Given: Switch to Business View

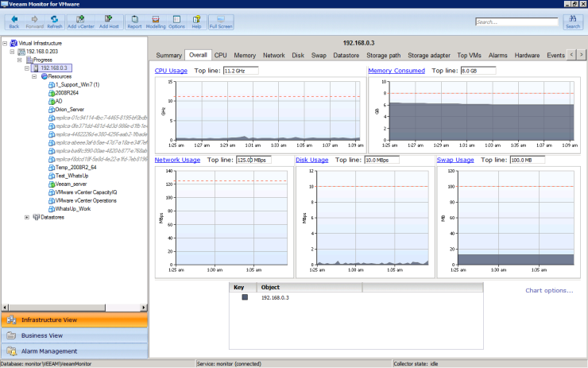Looking at the screenshot, I should (74, 335).
